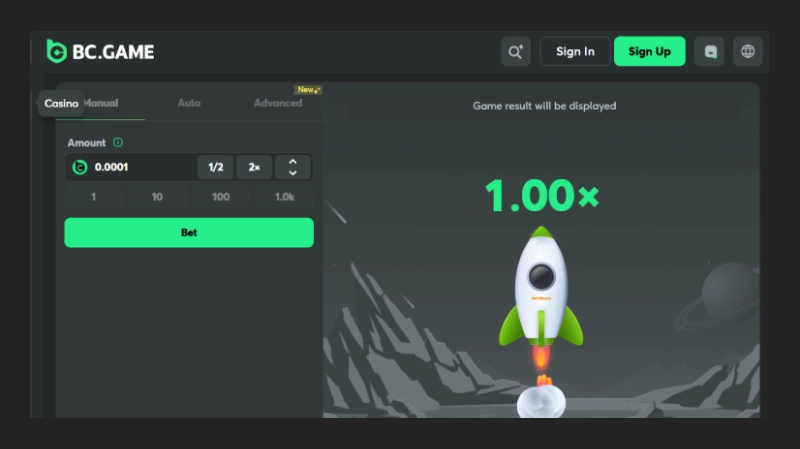Select the Manual betting tab
This screenshot has height=449, width=800.
pos(101,103)
